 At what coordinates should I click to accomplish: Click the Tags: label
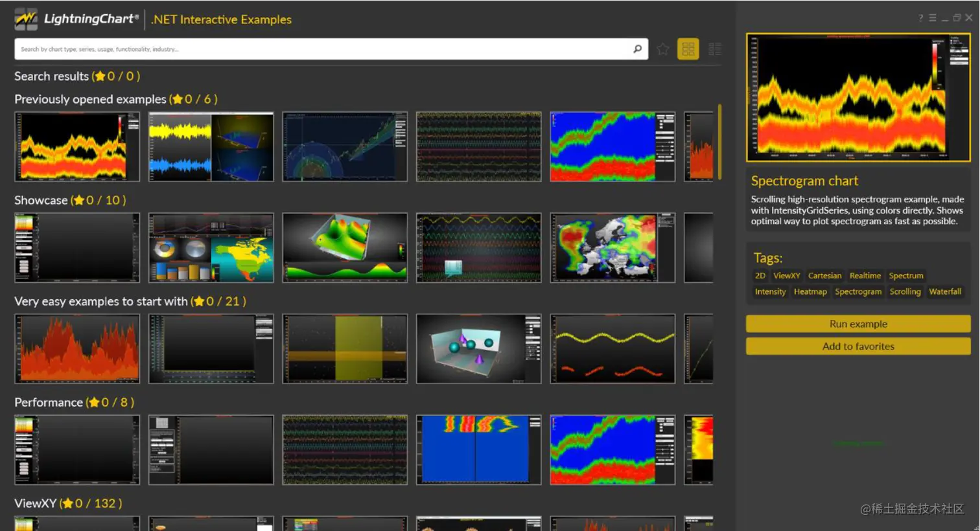pyautogui.click(x=768, y=258)
